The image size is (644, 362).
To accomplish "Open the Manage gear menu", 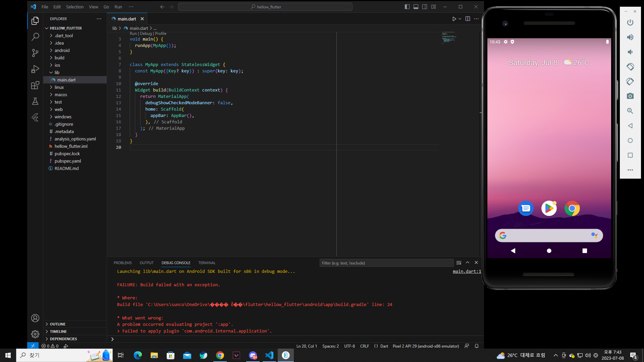I will pyautogui.click(x=35, y=334).
